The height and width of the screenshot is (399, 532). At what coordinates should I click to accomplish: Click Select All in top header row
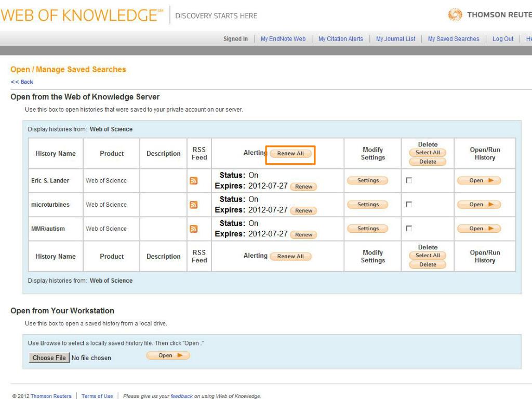tap(428, 153)
